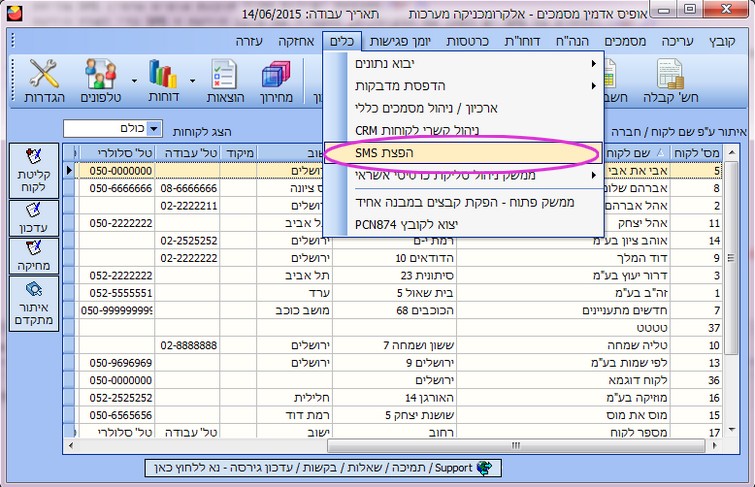
Task: Open the דוחו"ת menu
Action: [x=522, y=41]
